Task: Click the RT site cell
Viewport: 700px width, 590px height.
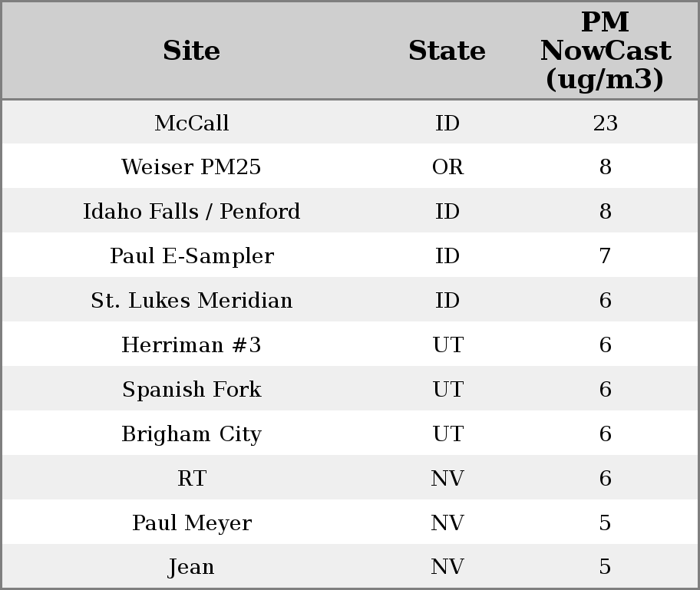Action: (191, 479)
